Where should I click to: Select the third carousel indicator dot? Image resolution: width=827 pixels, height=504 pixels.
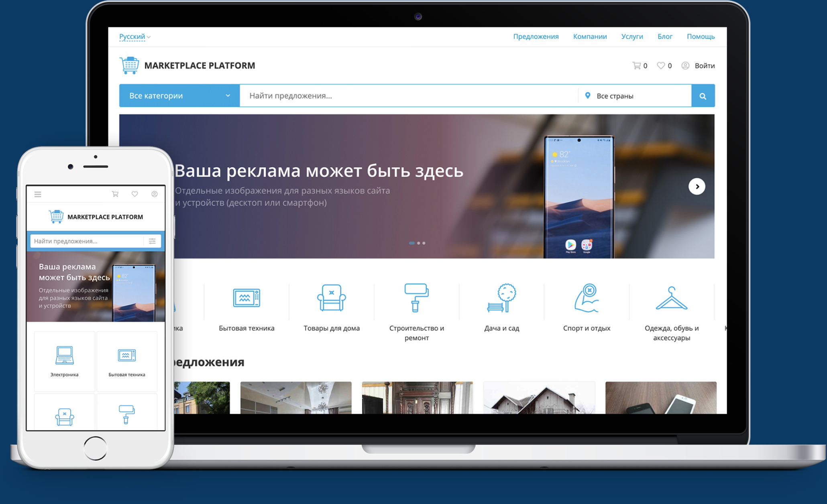(424, 243)
